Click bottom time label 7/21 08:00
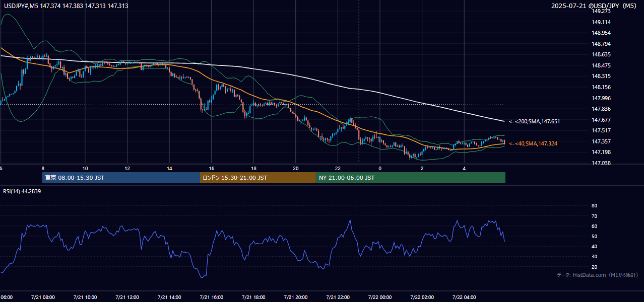The height and width of the screenshot is (302, 644). click(x=43, y=297)
